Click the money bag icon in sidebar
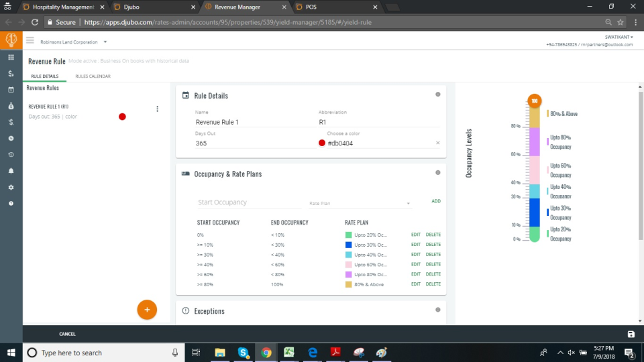The height and width of the screenshot is (362, 644). [x=11, y=106]
